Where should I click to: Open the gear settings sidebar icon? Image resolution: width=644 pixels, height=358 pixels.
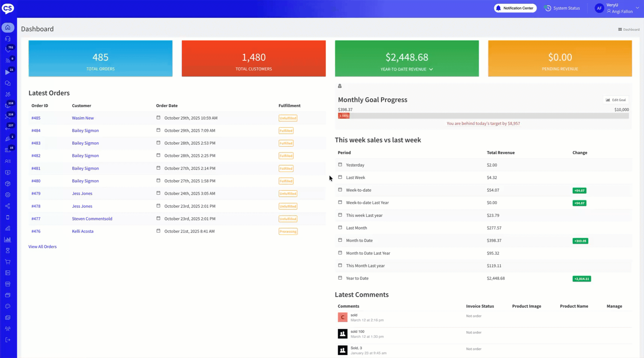pyautogui.click(x=8, y=195)
